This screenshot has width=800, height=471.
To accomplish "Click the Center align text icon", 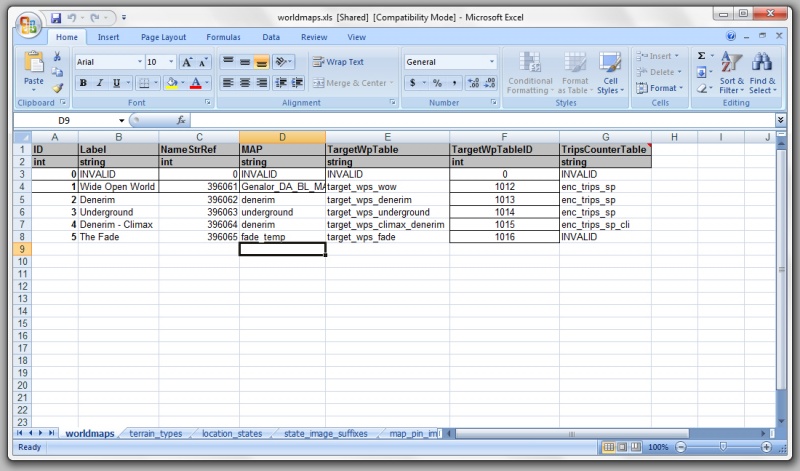I will 245,83.
